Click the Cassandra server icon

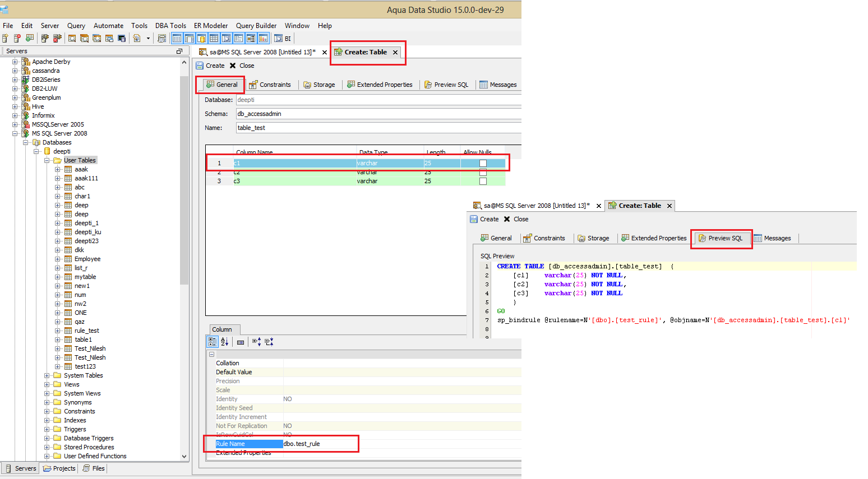25,71
